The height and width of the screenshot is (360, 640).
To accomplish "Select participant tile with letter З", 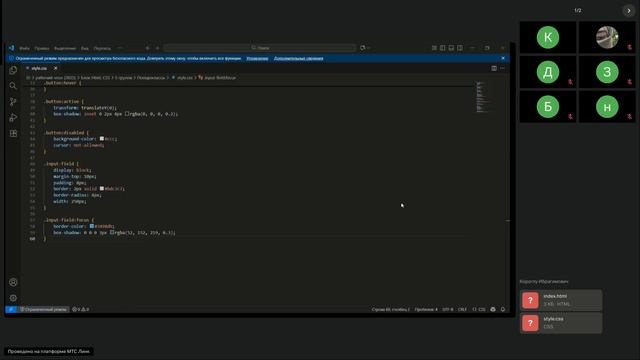I will coord(607,72).
